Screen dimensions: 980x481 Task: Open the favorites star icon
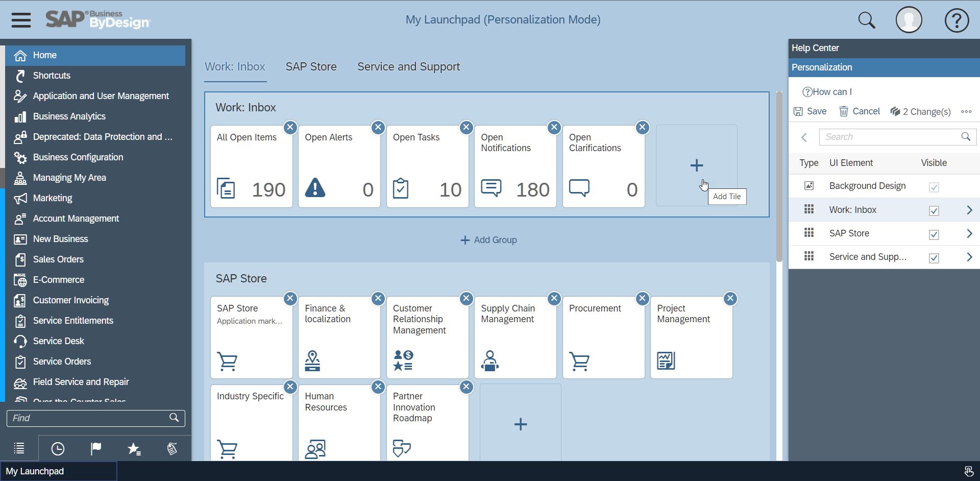(x=134, y=448)
